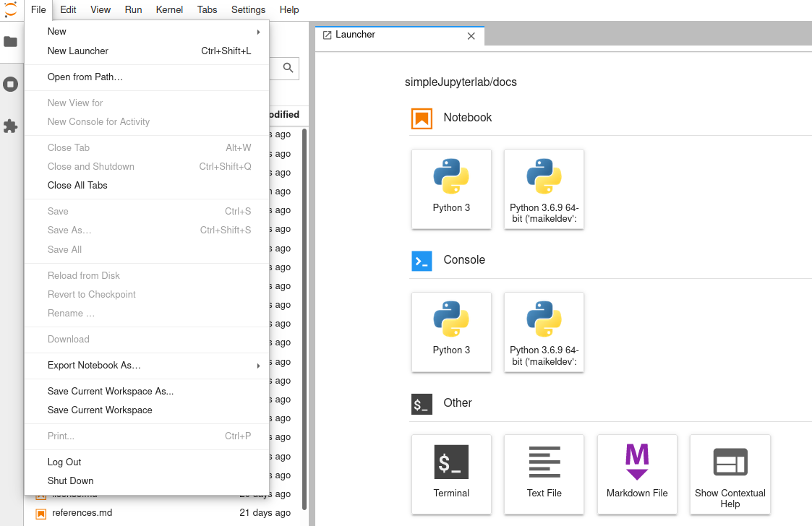Viewport: 812px width, 526px height.
Task: Click the disabled Save menu entry
Action: (147, 211)
